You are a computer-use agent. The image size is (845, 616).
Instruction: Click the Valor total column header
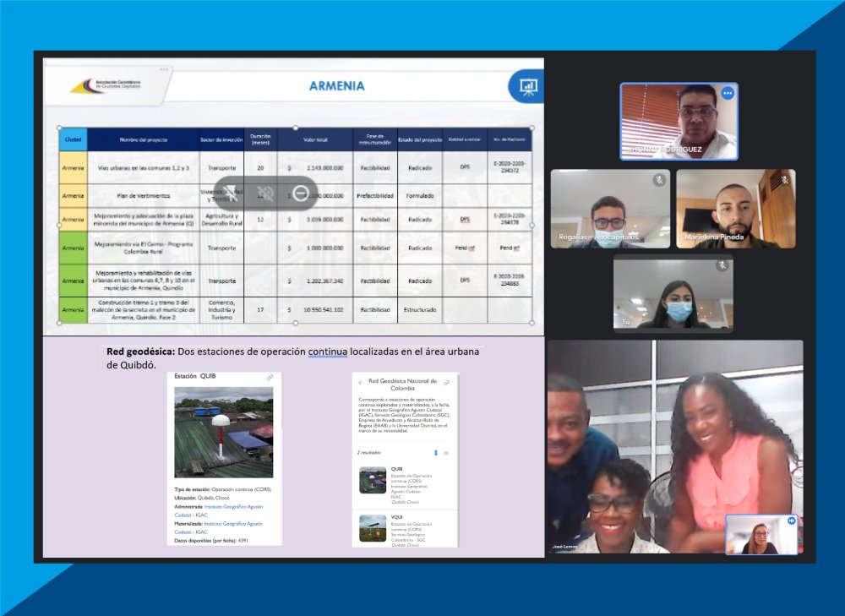click(x=315, y=139)
